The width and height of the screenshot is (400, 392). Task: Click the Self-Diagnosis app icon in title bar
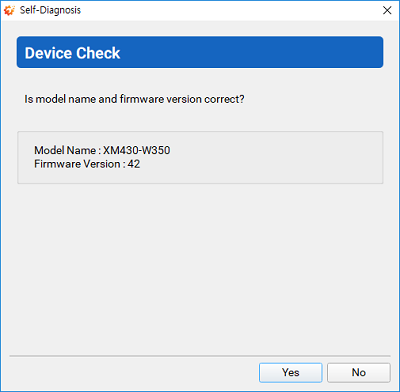point(9,10)
